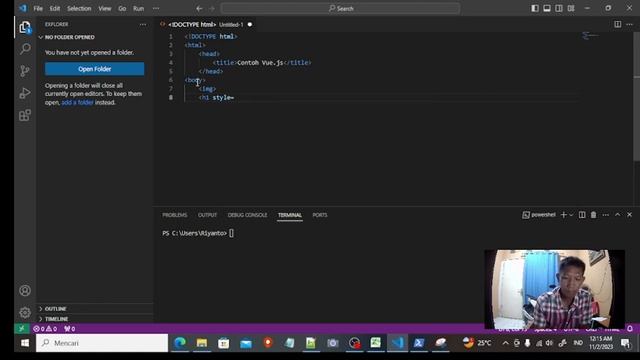This screenshot has width=640, height=360.
Task: Collapse the NO FOLDER OPENED section
Action: pos(96,37)
